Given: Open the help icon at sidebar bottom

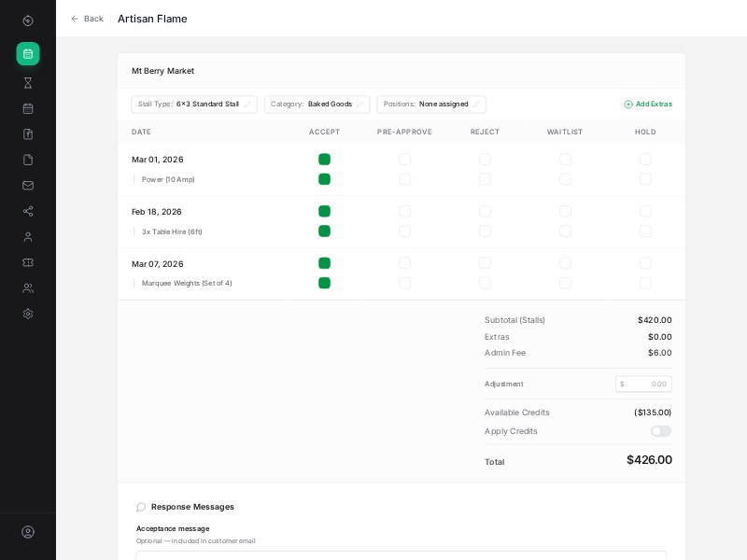Looking at the screenshot, I should (28, 532).
